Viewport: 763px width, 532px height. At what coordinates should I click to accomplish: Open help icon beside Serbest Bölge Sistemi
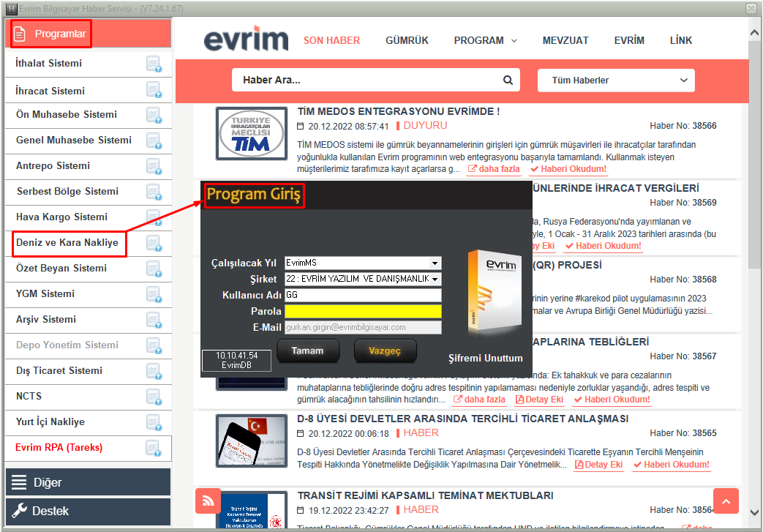pyautogui.click(x=154, y=192)
